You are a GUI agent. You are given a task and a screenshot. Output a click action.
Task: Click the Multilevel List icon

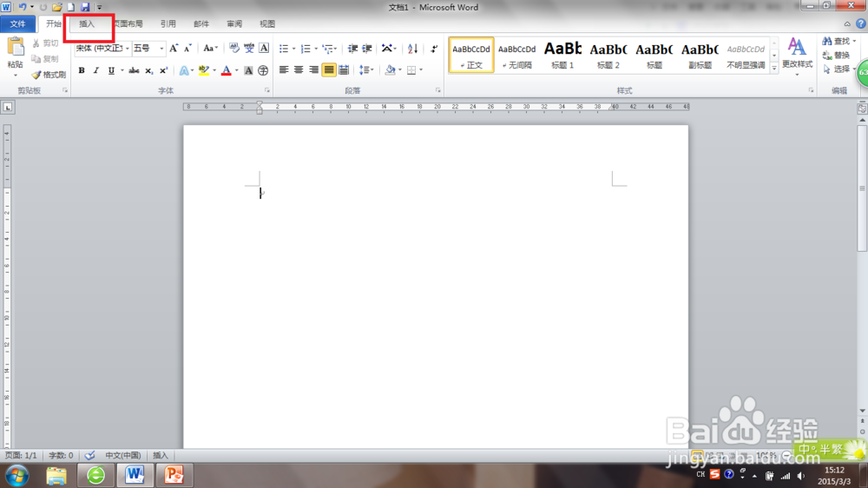point(327,49)
